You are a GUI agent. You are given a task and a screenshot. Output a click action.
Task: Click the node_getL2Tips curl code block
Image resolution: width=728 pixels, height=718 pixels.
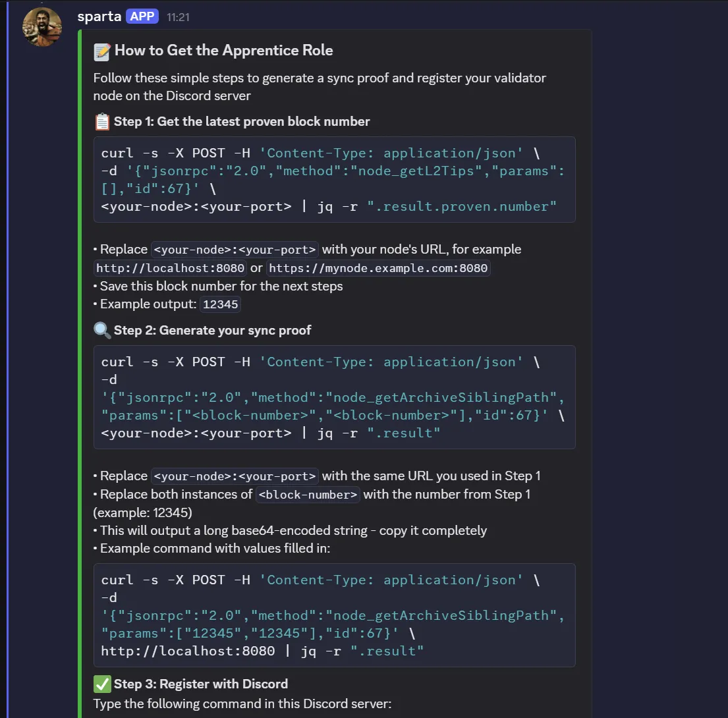pyautogui.click(x=334, y=179)
